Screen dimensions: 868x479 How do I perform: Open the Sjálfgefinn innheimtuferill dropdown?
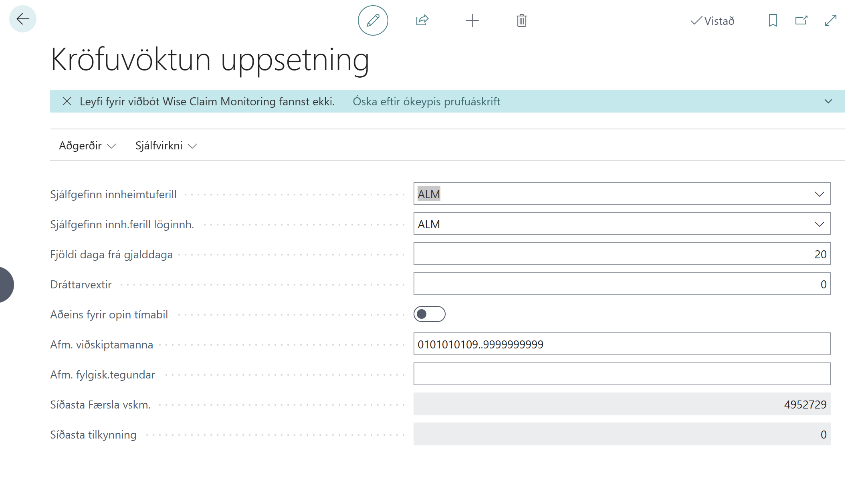820,194
